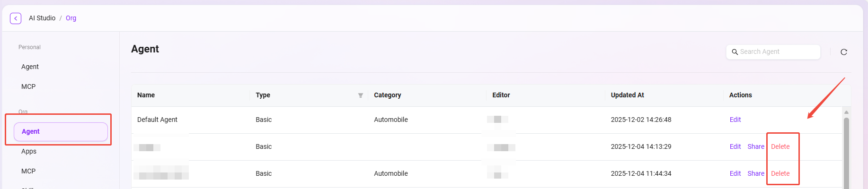Open Apps in the sidebar
Image resolution: width=868 pixels, height=189 pixels.
(x=29, y=151)
